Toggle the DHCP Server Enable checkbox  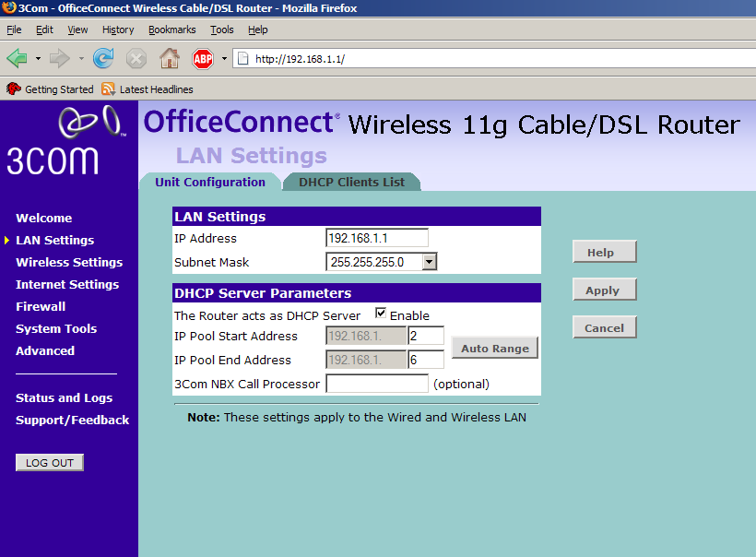(x=381, y=314)
